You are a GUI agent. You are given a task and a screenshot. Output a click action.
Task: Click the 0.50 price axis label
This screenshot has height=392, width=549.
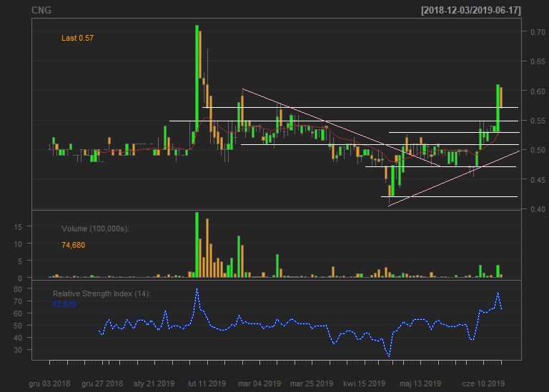tap(538, 150)
